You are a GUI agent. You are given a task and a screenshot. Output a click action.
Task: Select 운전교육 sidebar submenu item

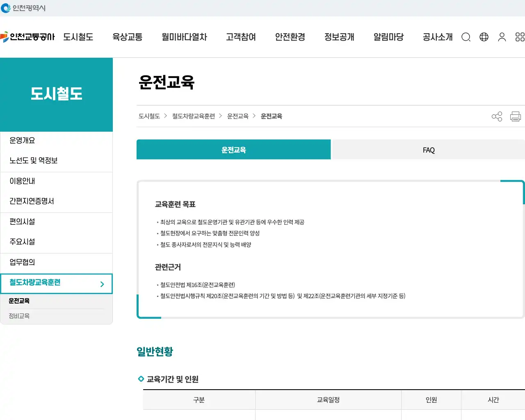(19, 301)
